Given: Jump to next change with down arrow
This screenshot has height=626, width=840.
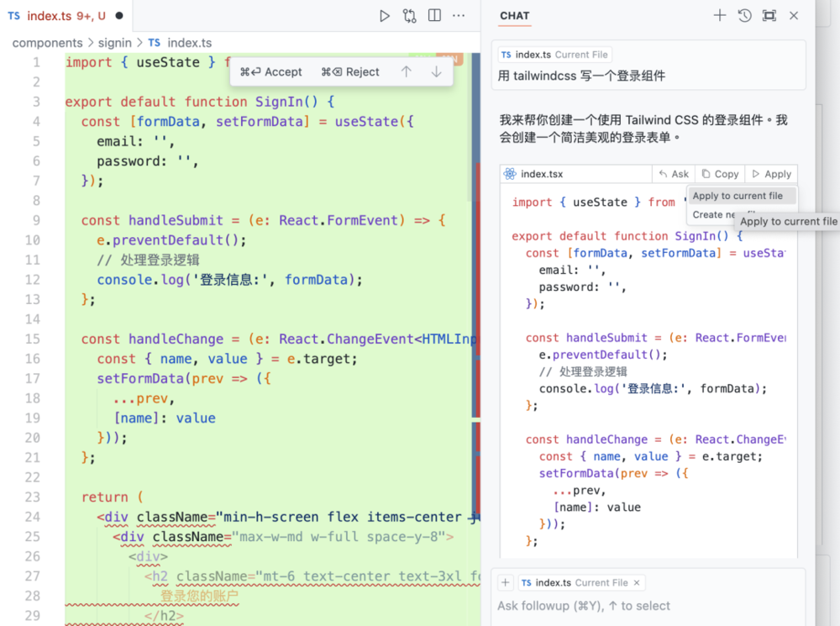Looking at the screenshot, I should (436, 72).
